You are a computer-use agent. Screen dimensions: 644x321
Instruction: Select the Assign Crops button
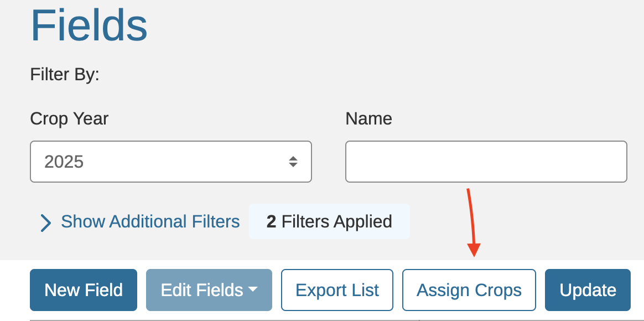pyautogui.click(x=469, y=290)
